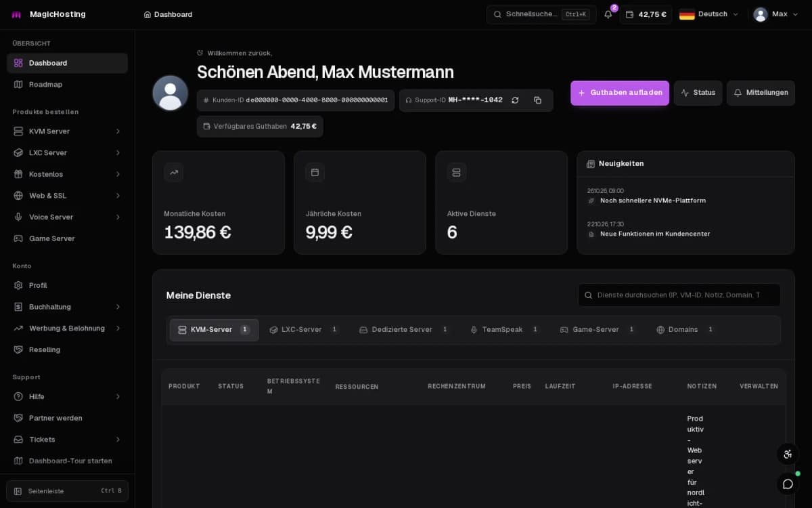Click the Dashboard breadcrumb home icon

pyautogui.click(x=148, y=14)
